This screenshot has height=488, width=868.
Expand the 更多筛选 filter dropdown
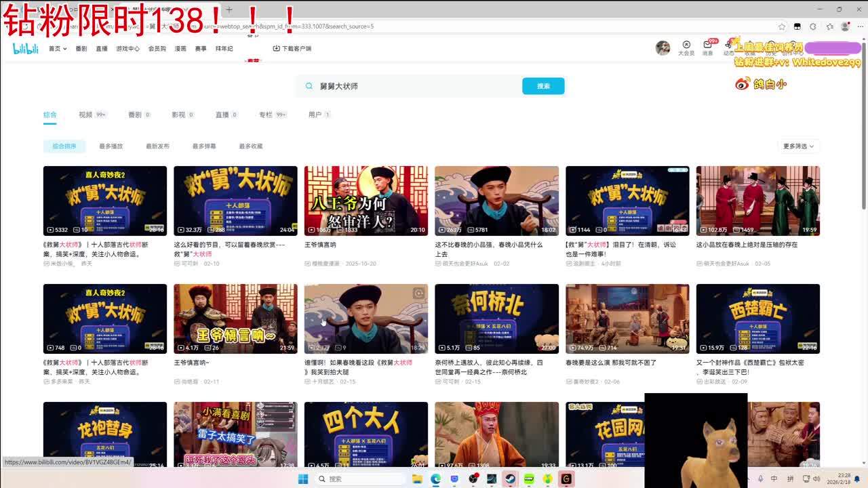coord(799,146)
